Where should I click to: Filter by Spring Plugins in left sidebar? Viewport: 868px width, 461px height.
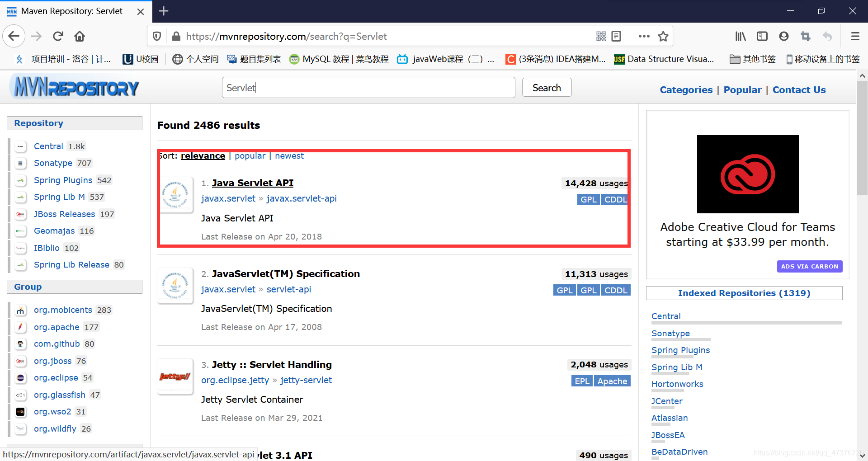pyautogui.click(x=63, y=180)
